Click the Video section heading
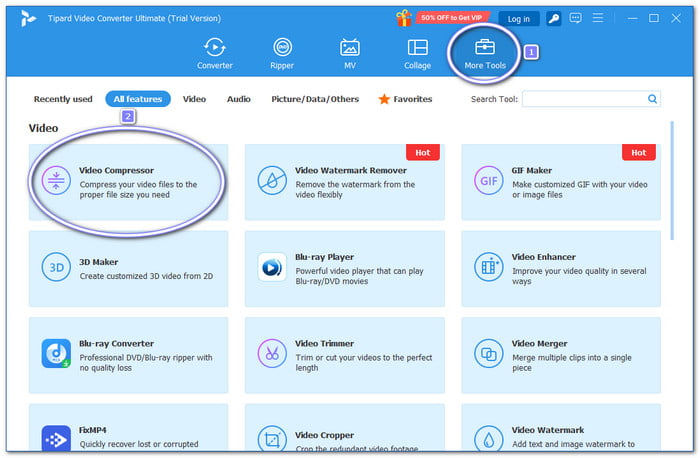 click(x=43, y=128)
